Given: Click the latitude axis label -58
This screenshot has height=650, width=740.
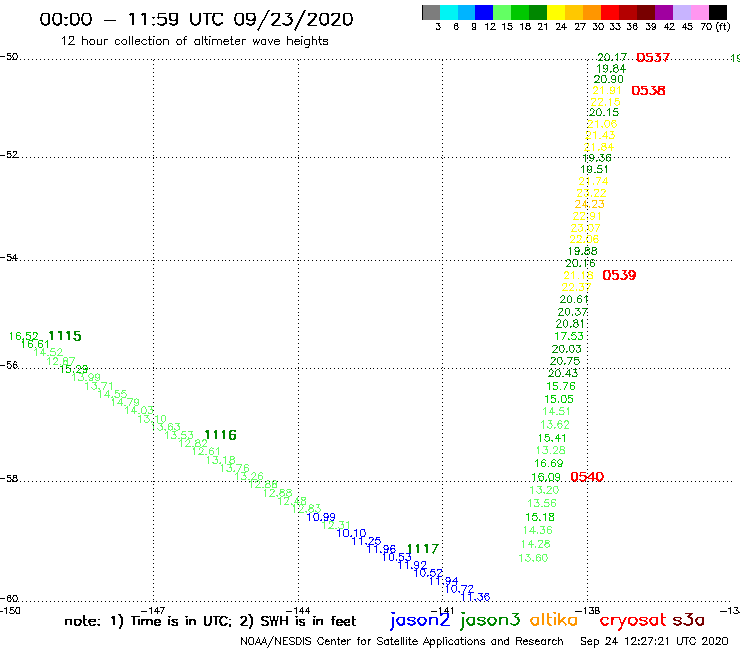Looking at the screenshot, I should [x=9, y=479].
